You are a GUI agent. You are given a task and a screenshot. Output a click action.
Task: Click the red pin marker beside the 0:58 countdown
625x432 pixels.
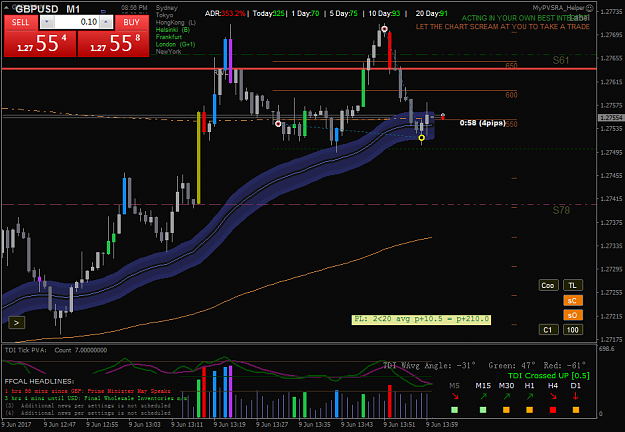point(442,116)
